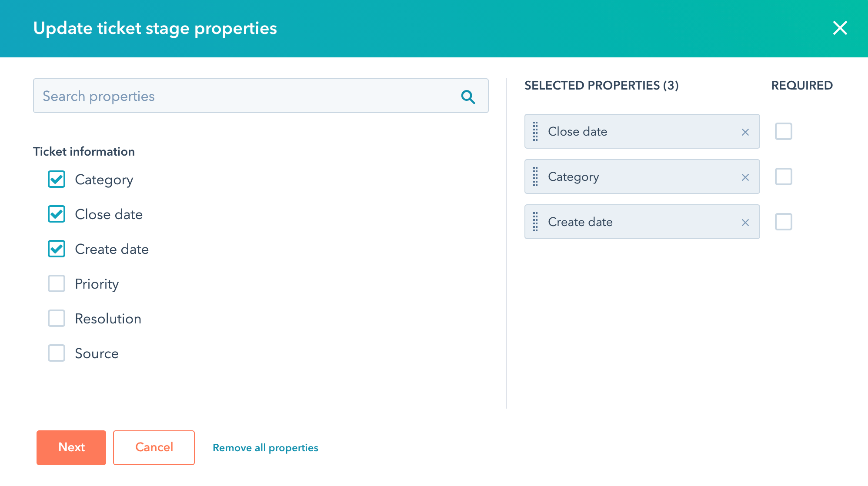The width and height of the screenshot is (868, 486).
Task: Enable the Resolution property checkbox
Action: coord(57,318)
